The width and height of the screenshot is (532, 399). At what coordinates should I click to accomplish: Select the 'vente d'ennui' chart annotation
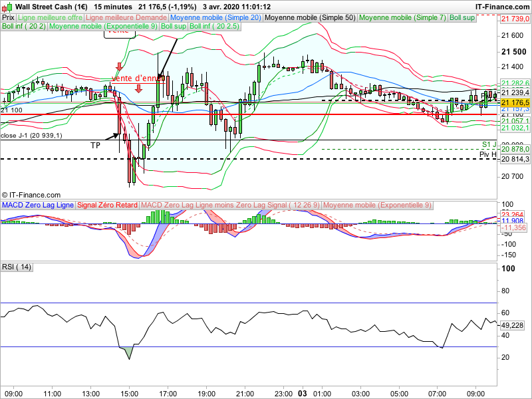138,78
